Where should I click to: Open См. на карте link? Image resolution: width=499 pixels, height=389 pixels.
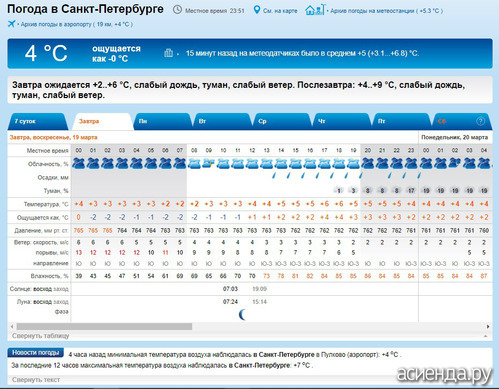280,11
